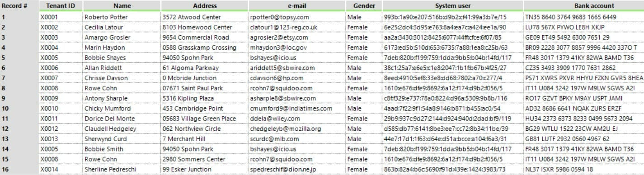Image resolution: width=644 pixels, height=175 pixels.
Task: Select the System user column header
Action: [453, 6]
